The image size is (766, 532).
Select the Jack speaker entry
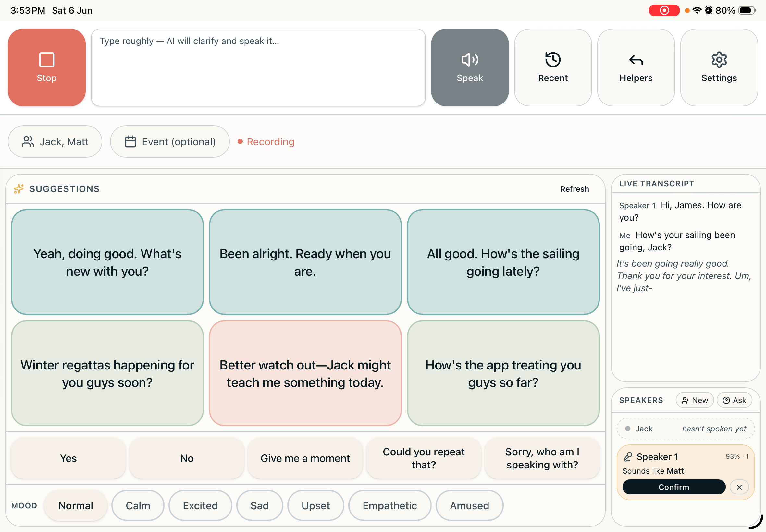[x=685, y=429]
